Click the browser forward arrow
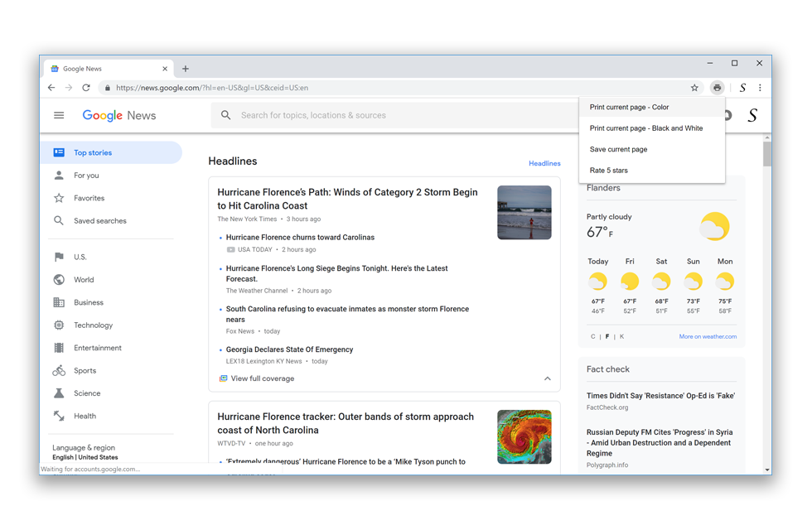Image resolution: width=812 pixels, height=530 pixels. [x=68, y=88]
